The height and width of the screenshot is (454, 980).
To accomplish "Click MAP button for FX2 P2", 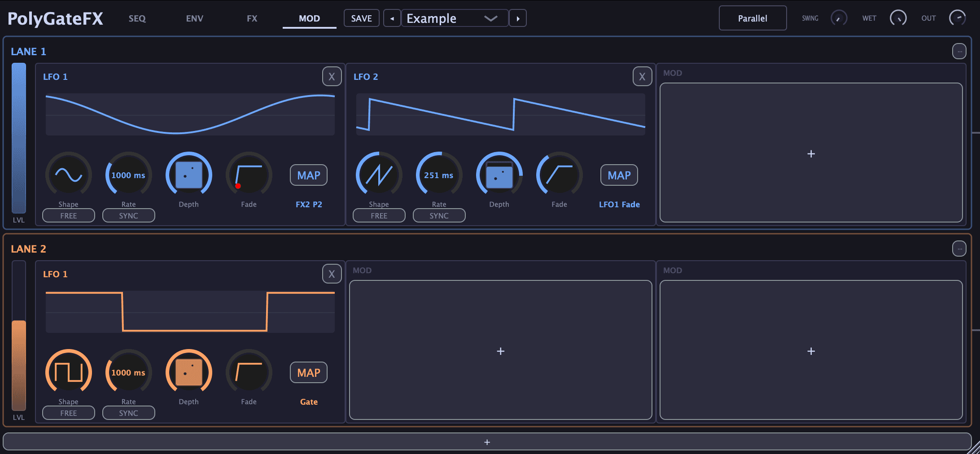I will (309, 175).
